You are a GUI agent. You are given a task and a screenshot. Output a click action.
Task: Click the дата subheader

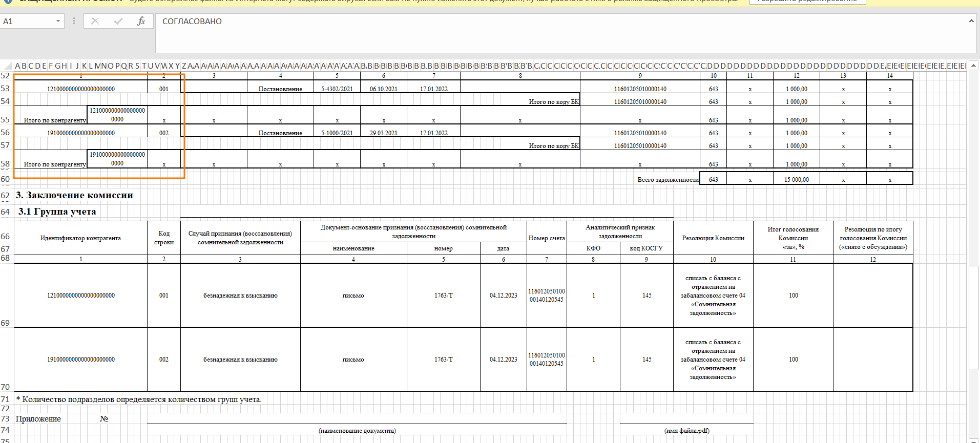pos(503,248)
